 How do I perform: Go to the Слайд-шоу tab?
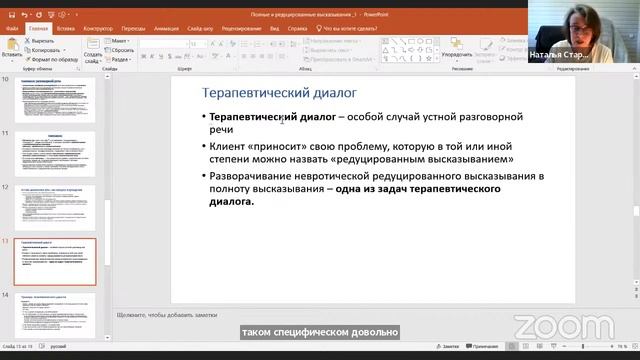pyautogui.click(x=200, y=29)
